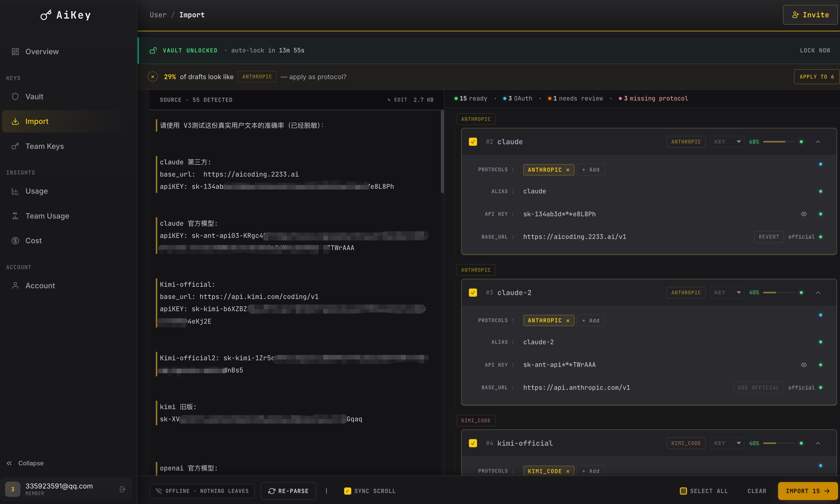Click the user avatar badge

tap(12, 489)
